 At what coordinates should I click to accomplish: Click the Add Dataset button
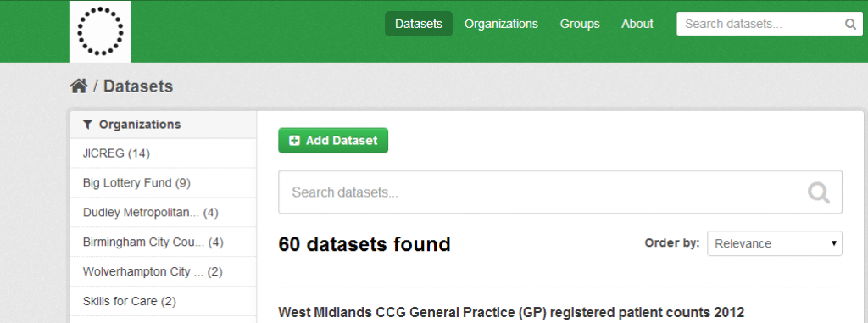(333, 141)
